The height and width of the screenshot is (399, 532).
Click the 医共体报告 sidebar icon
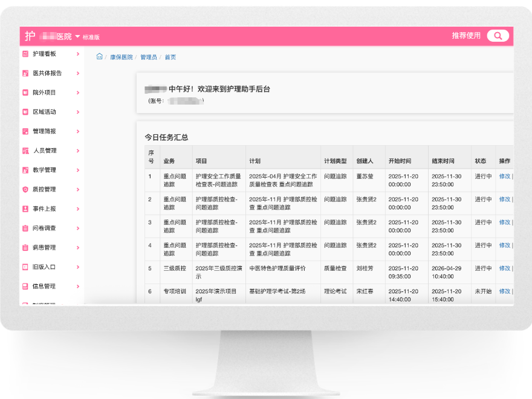pyautogui.click(x=25, y=73)
